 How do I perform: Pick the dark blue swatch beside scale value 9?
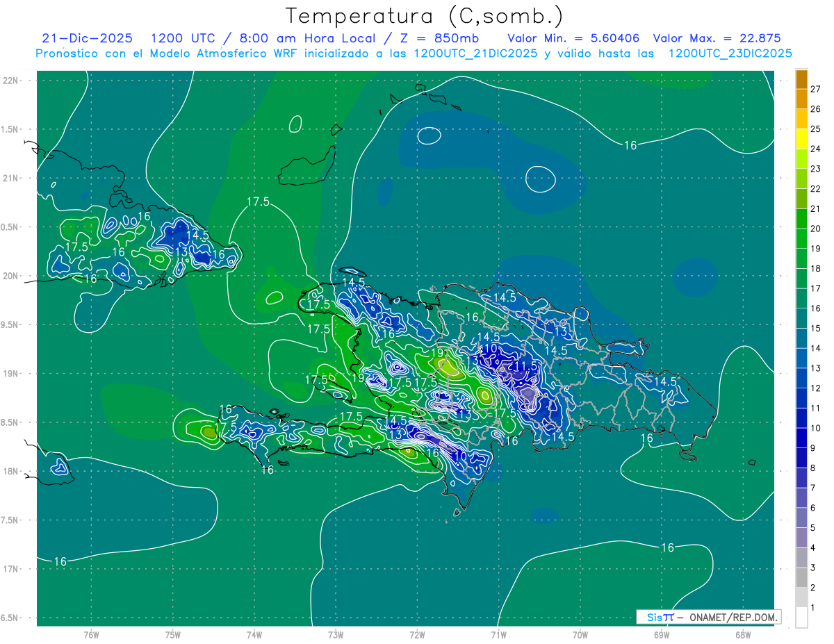[x=801, y=438]
